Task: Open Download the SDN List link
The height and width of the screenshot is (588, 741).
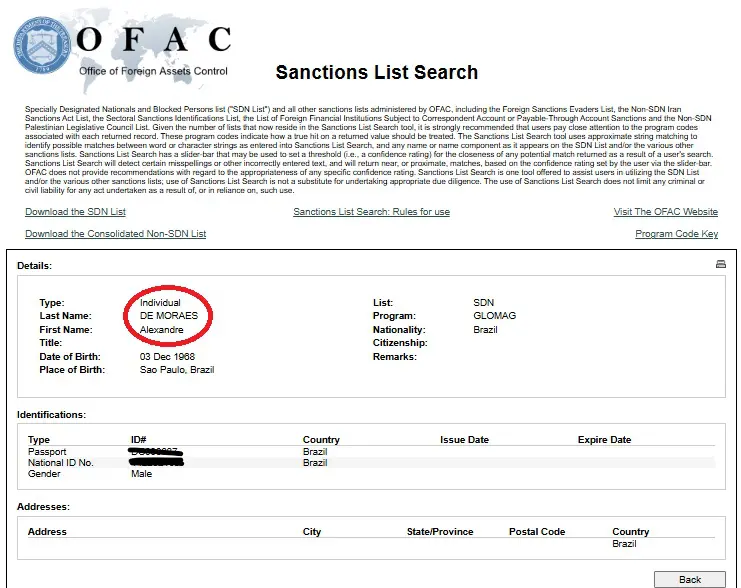Action: pyautogui.click(x=76, y=212)
